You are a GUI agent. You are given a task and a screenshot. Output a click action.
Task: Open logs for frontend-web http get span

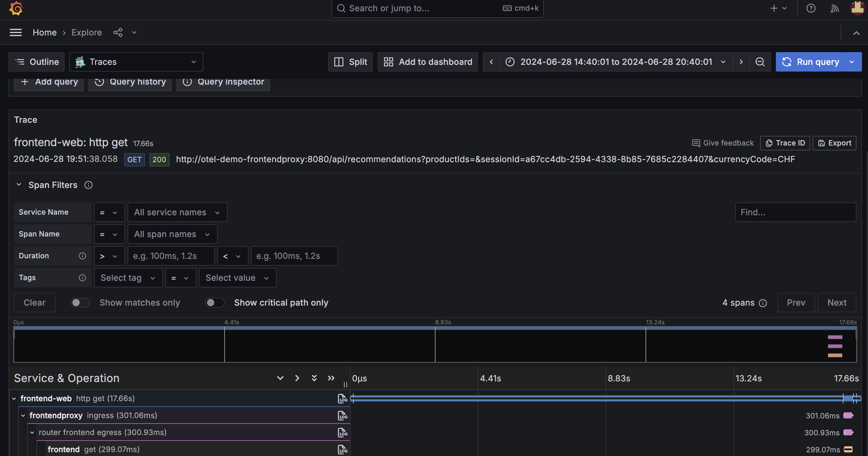(x=342, y=398)
